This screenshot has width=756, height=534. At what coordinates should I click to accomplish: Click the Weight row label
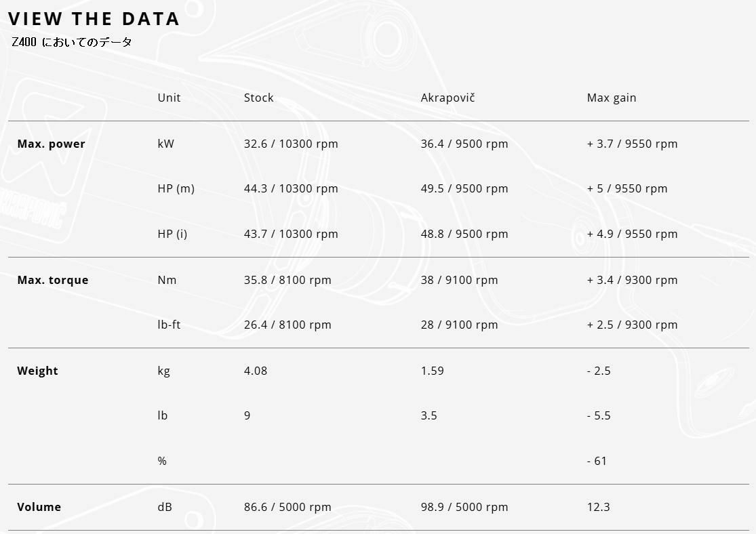[x=37, y=371]
